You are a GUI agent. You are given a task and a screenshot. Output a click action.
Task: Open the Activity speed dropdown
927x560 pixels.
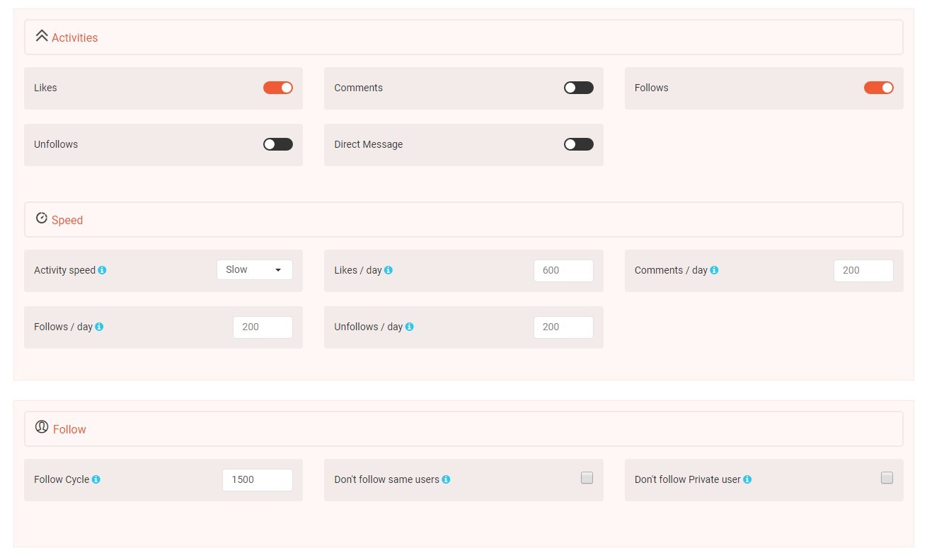click(x=255, y=270)
